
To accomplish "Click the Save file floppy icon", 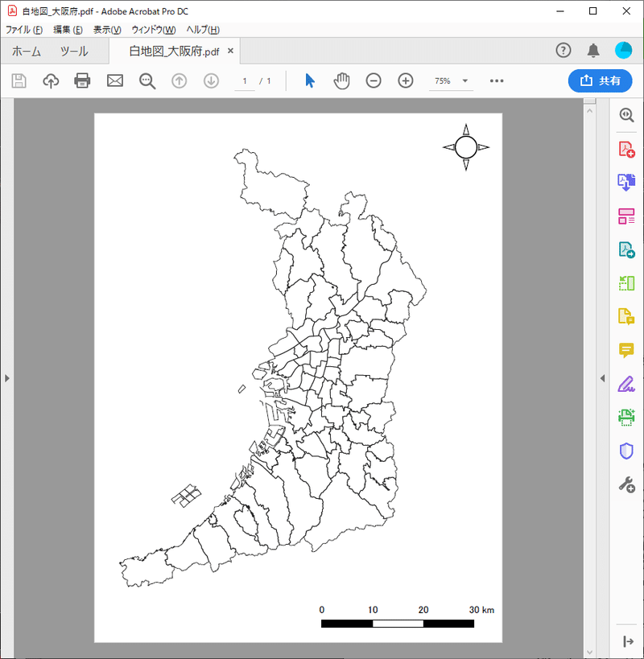I will click(x=19, y=80).
